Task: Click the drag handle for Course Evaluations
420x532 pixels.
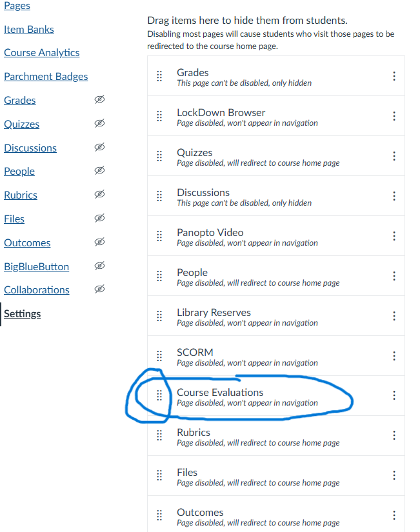Action: (x=159, y=396)
